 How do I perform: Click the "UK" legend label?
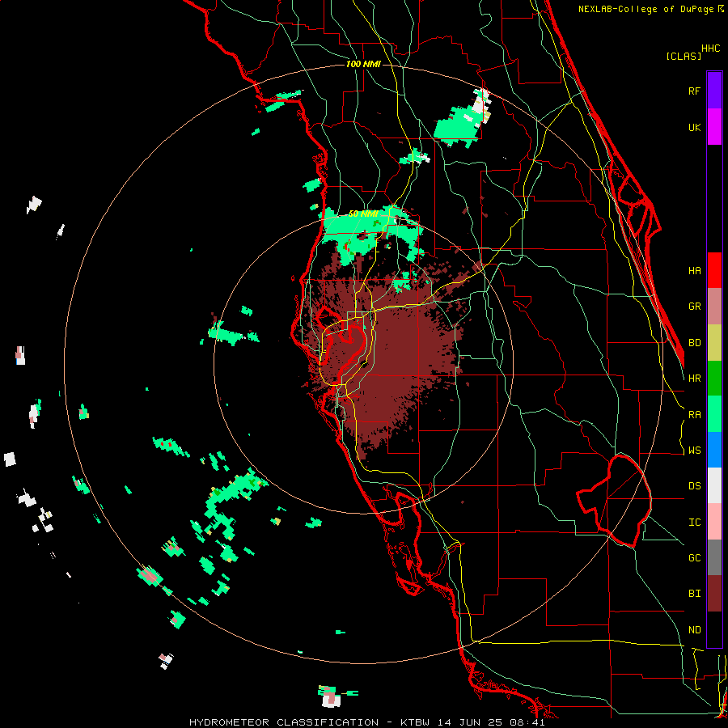[694, 128]
